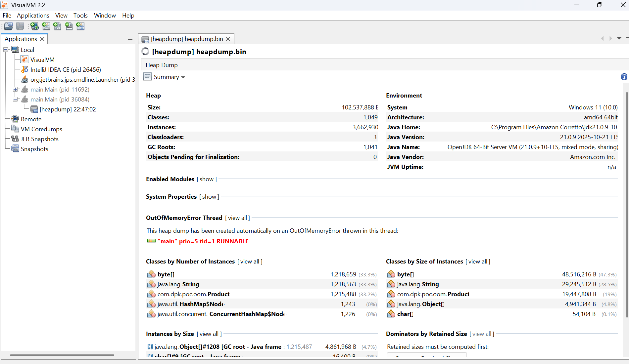Viewport: 629px width, 364px height.
Task: Open the byte[] class under Number of Instances
Action: point(166,274)
